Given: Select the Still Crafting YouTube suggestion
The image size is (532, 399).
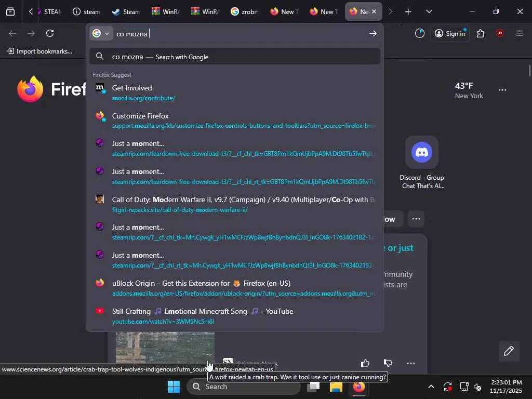Looking at the screenshot, I should (x=235, y=316).
